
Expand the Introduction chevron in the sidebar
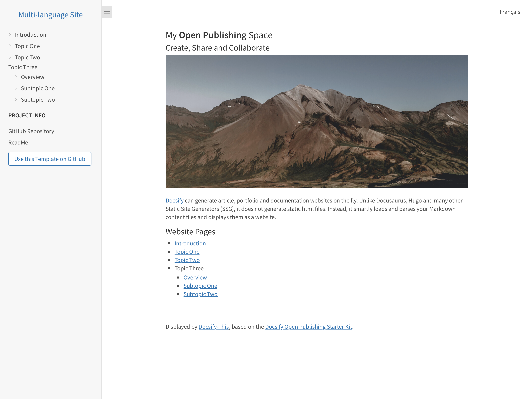[x=10, y=35]
